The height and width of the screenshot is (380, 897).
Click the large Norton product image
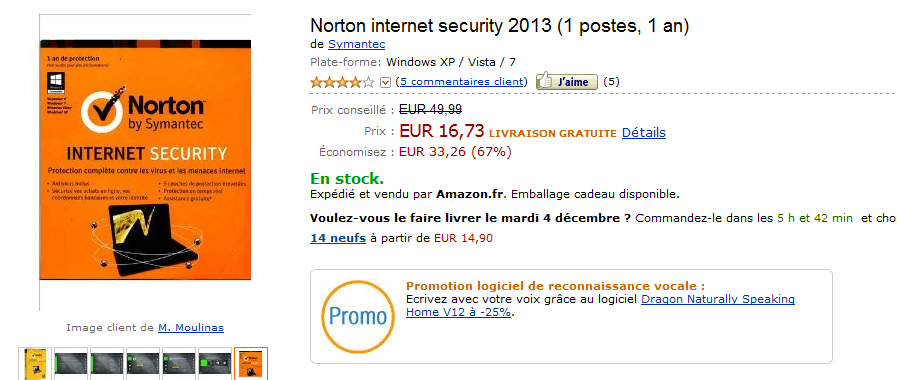click(145, 160)
